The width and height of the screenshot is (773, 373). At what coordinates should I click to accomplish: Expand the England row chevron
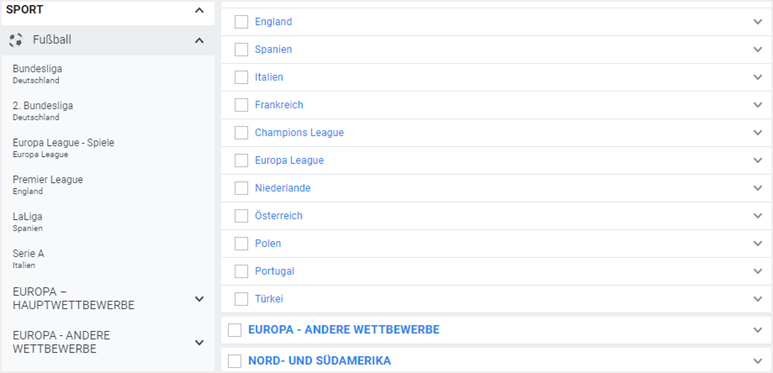[758, 22]
